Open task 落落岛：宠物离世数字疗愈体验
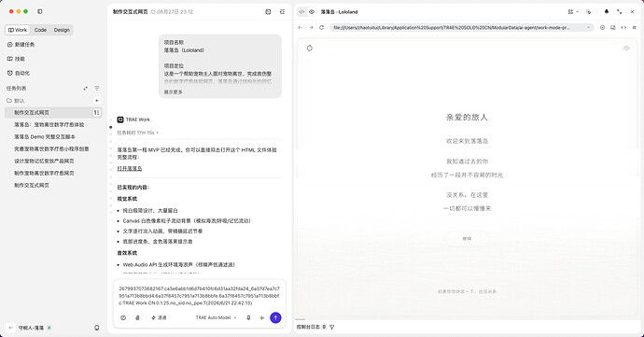Viewport: 644px width, 337px height. point(49,124)
